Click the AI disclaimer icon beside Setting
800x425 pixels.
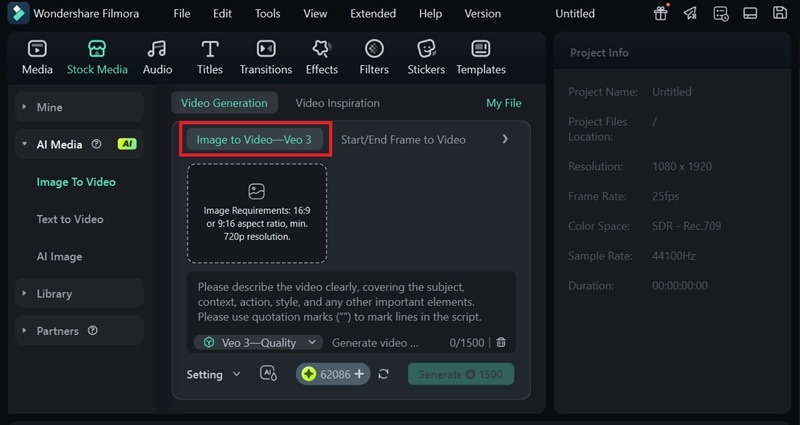tap(268, 373)
